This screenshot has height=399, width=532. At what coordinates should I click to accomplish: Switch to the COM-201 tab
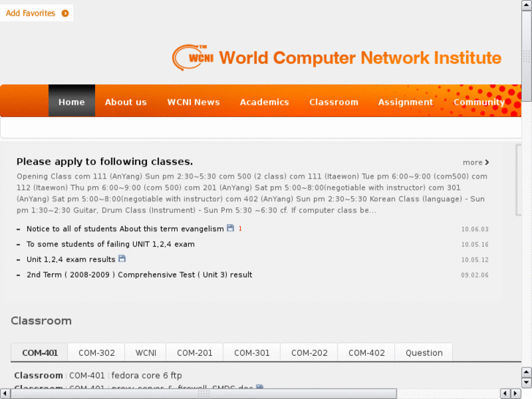point(195,353)
